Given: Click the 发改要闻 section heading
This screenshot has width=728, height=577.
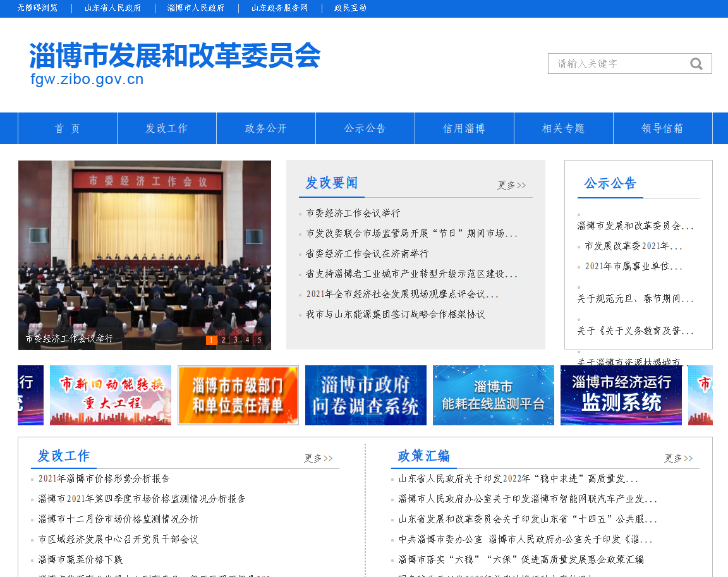Looking at the screenshot, I should (x=332, y=183).
